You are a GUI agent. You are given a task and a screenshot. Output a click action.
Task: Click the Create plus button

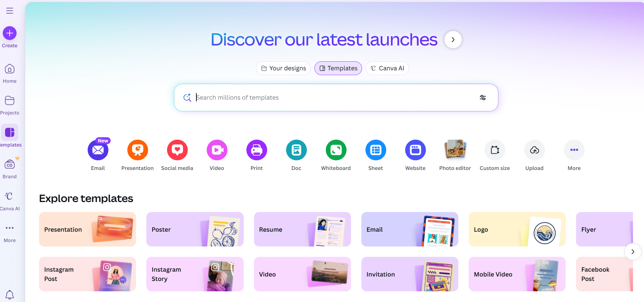point(10,33)
